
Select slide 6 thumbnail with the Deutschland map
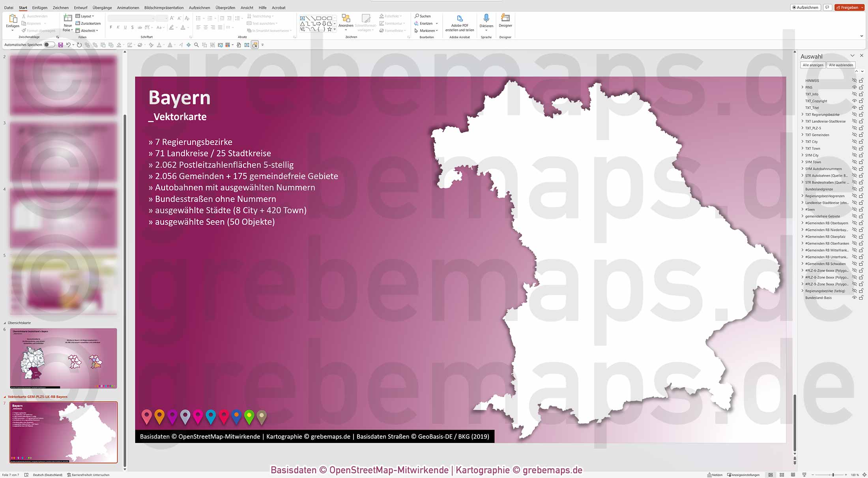click(63, 358)
